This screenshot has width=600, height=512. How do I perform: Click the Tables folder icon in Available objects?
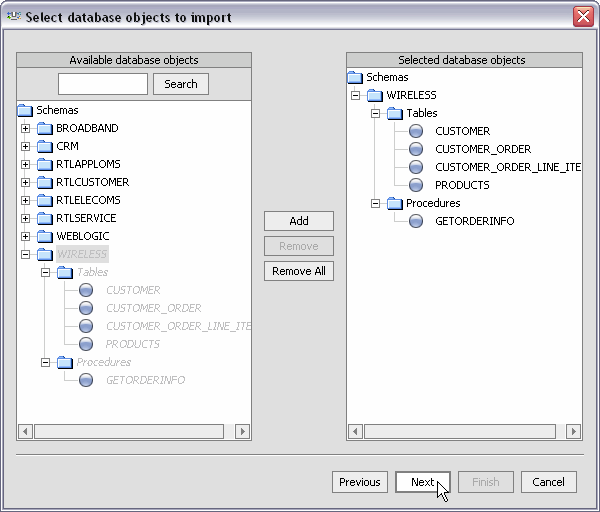click(x=65, y=272)
